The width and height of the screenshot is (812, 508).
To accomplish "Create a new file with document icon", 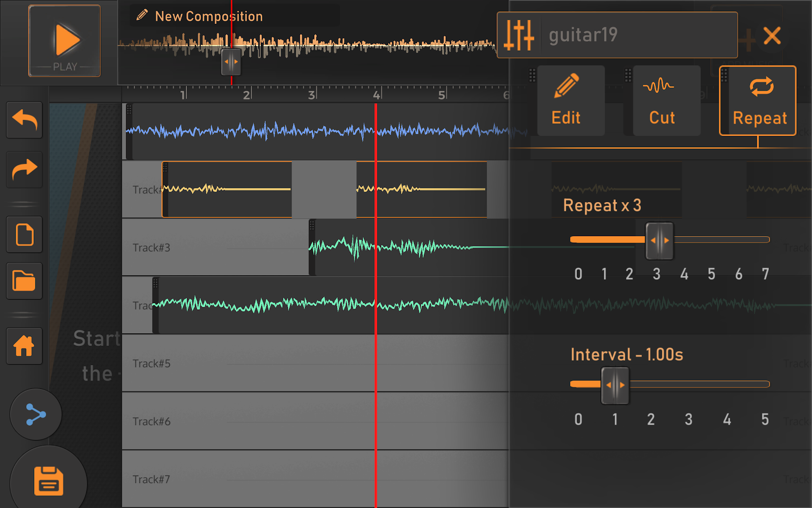I will [24, 235].
